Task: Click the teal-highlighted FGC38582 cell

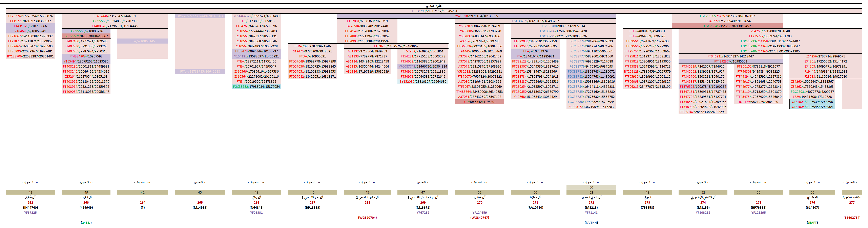Action: coord(256,86)
